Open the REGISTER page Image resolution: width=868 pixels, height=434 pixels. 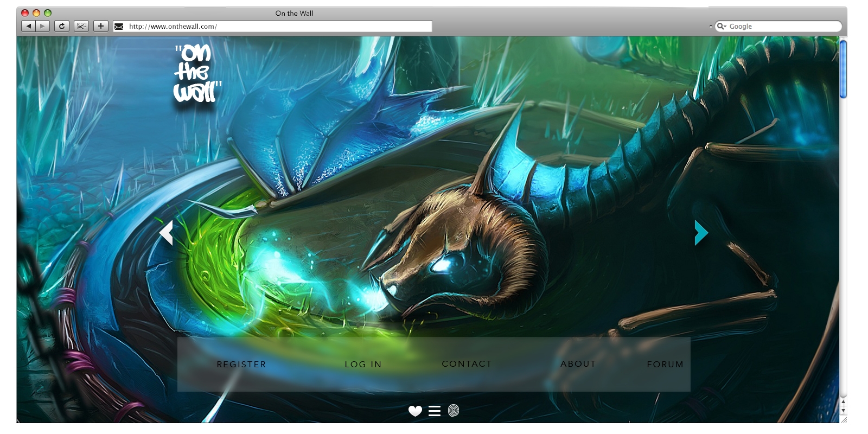click(241, 365)
